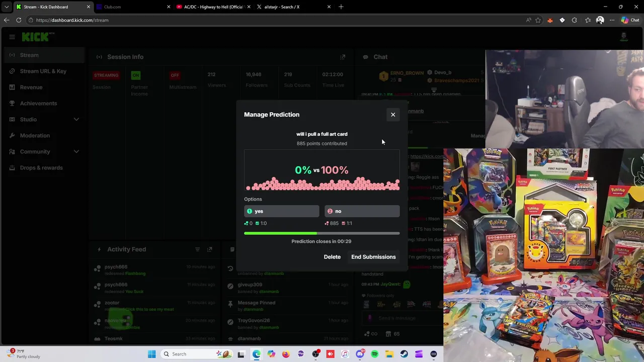The height and width of the screenshot is (362, 644).
Task: Click the ON partner income badge
Action: (136, 75)
